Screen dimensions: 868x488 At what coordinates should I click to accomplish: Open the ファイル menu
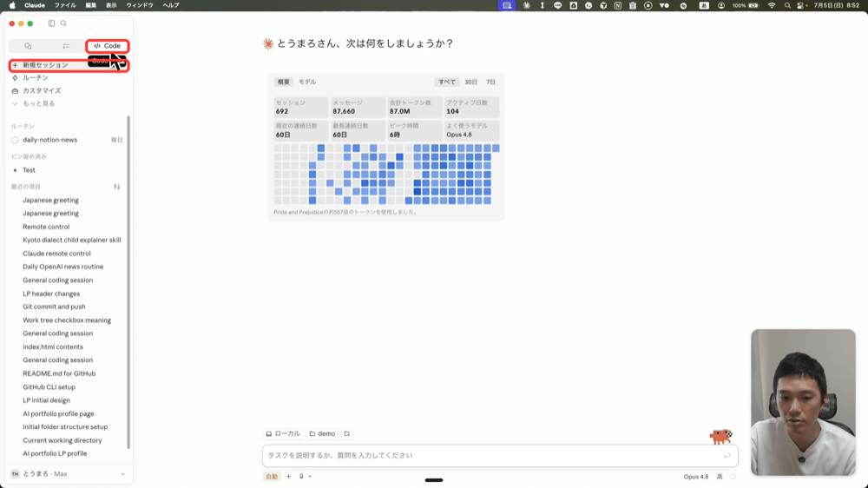65,5
